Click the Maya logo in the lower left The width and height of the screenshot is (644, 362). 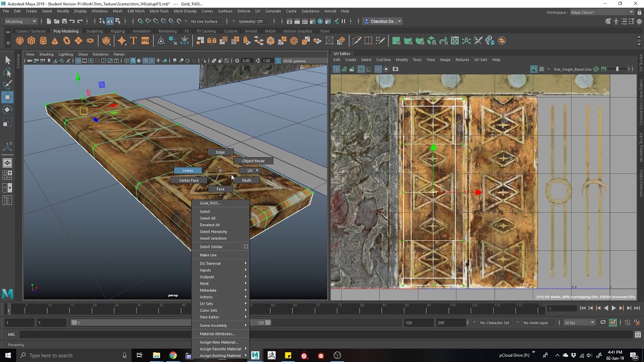(x=7, y=294)
